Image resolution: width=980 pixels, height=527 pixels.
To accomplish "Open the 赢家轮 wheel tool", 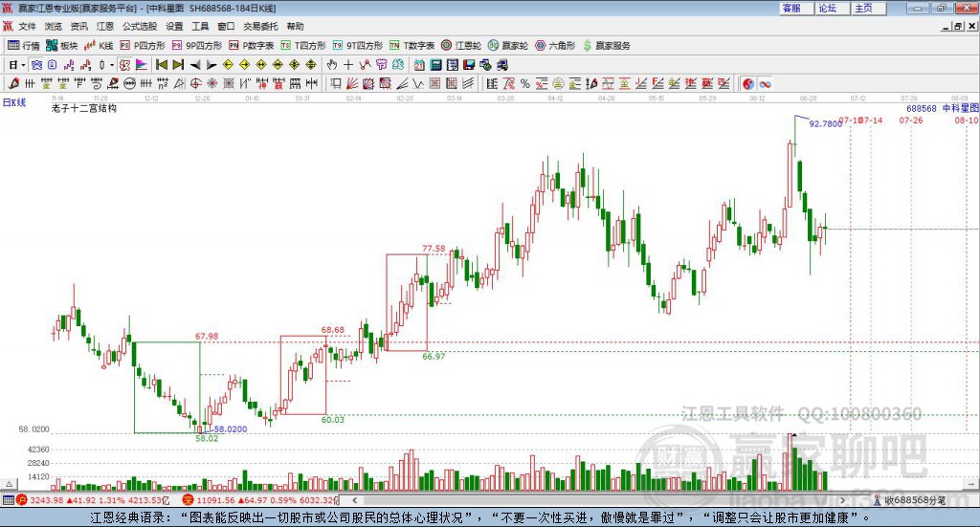I will tap(508, 46).
